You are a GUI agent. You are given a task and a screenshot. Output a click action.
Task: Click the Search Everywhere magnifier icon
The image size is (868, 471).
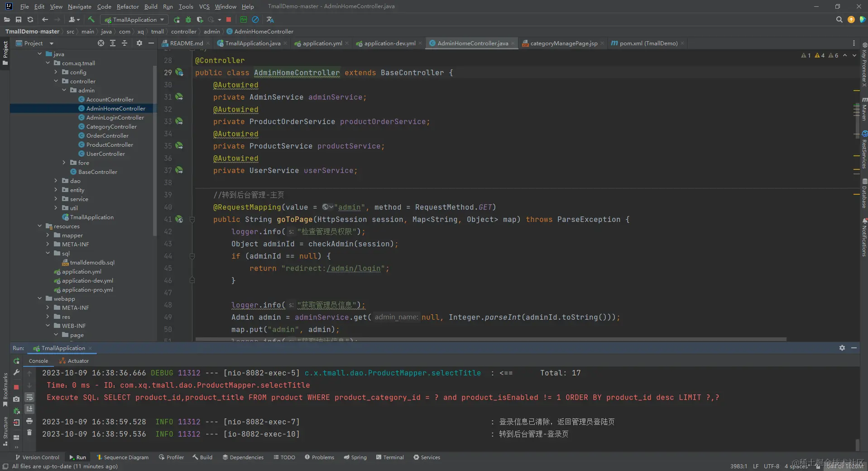tap(839, 19)
